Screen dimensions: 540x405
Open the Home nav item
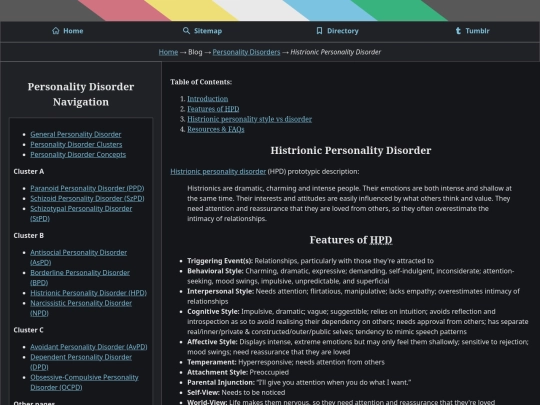(68, 31)
